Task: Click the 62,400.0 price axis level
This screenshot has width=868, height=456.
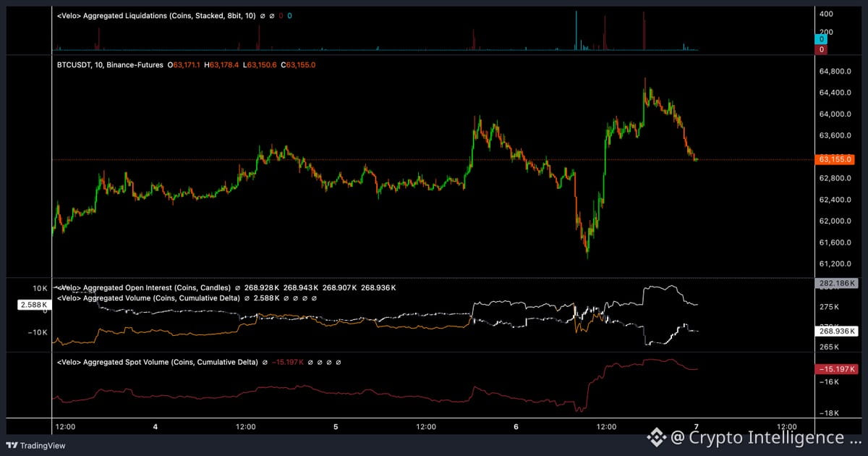Action: click(x=834, y=200)
